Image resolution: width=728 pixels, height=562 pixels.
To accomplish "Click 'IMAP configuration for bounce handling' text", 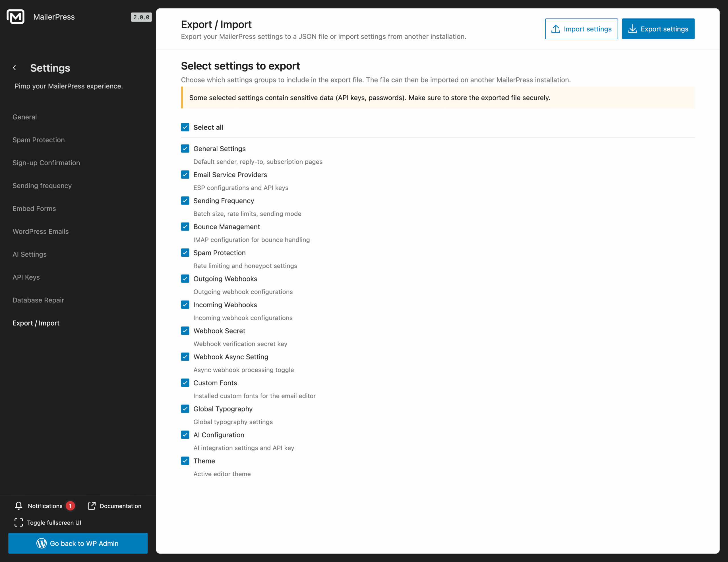I will (x=251, y=240).
